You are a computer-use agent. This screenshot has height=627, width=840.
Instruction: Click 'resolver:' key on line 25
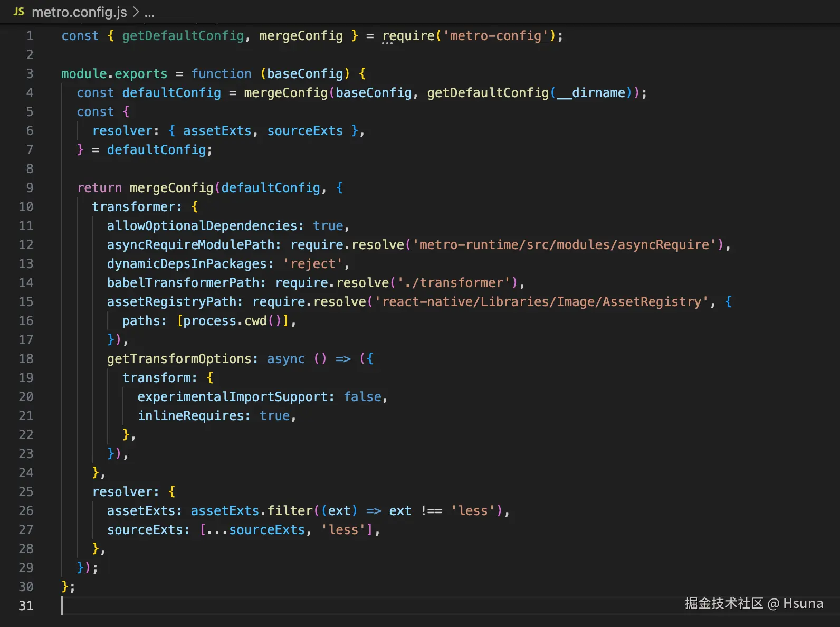click(126, 492)
